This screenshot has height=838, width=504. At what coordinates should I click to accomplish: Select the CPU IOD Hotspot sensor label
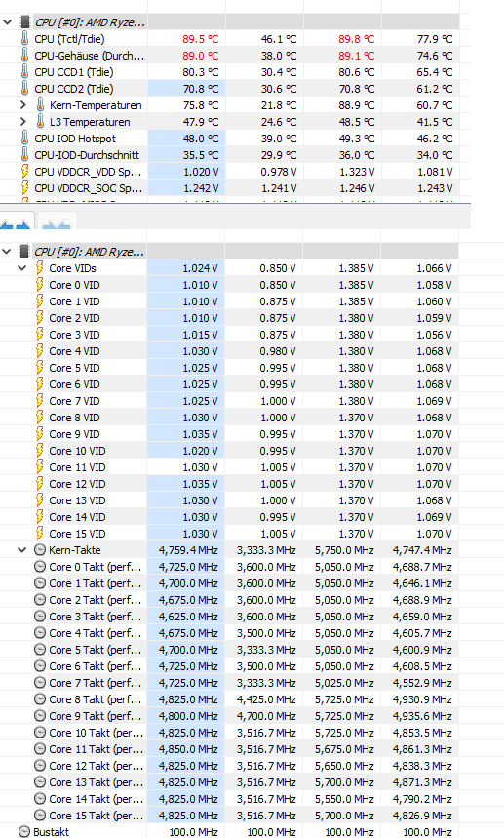[x=75, y=139]
